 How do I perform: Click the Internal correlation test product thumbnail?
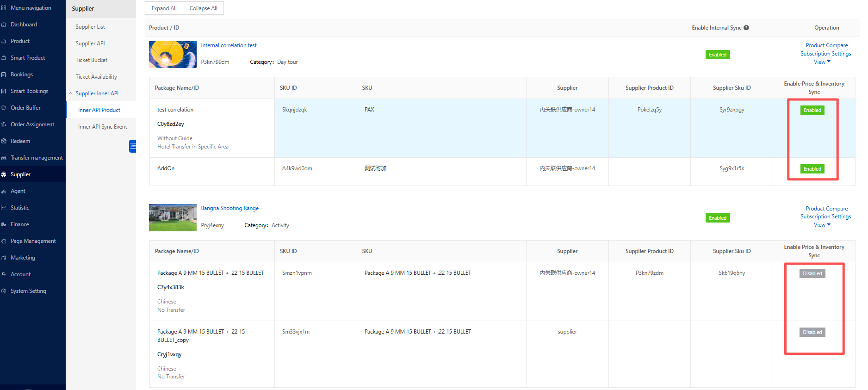pos(173,55)
